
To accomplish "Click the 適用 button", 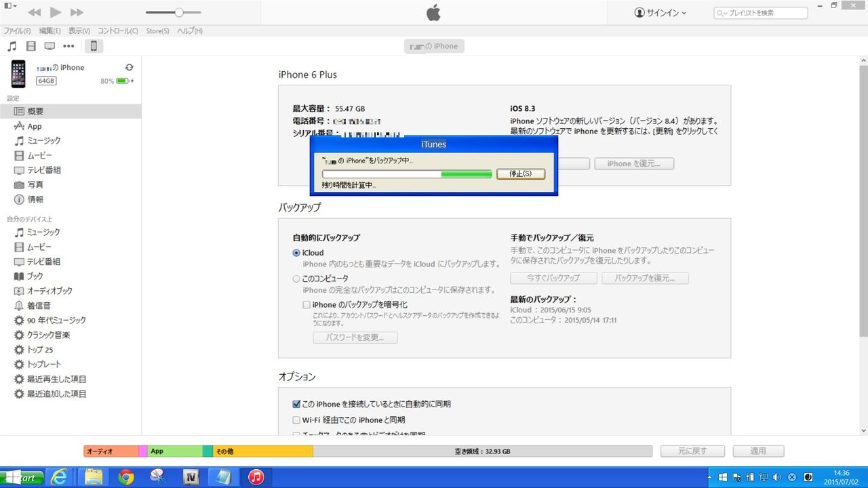I will [x=758, y=451].
